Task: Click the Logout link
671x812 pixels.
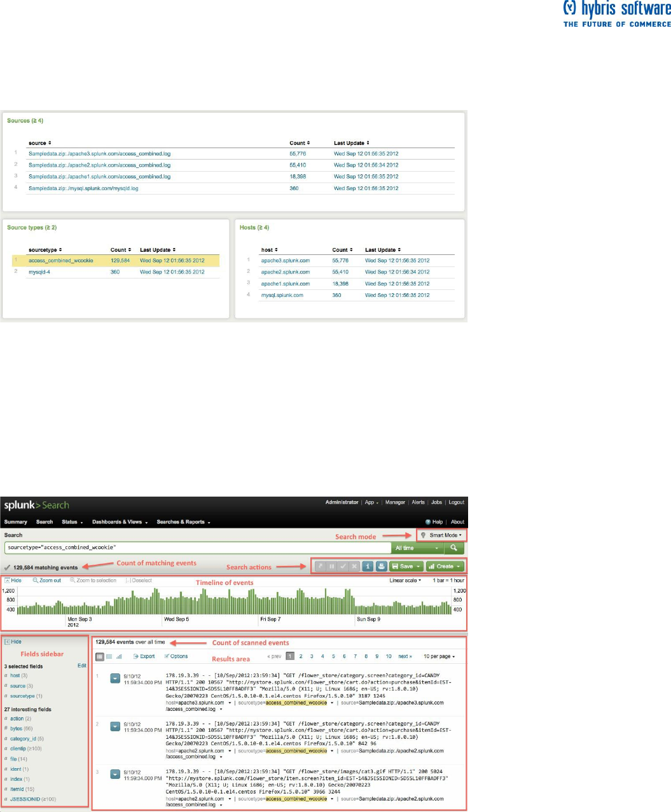Action: [x=457, y=502]
